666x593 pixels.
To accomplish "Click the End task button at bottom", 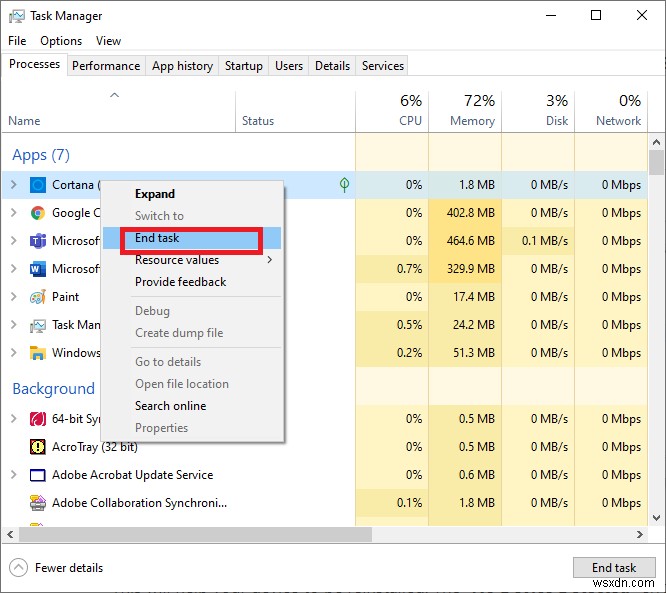I will tap(614, 568).
